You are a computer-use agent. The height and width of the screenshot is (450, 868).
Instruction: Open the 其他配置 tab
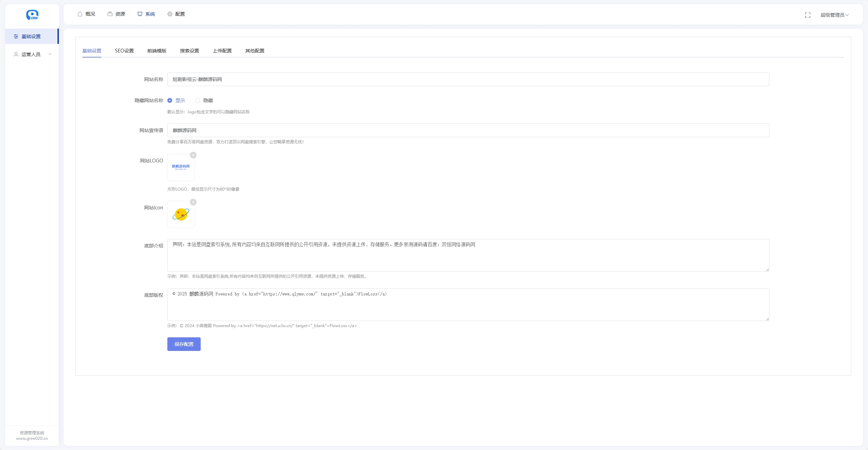(255, 51)
